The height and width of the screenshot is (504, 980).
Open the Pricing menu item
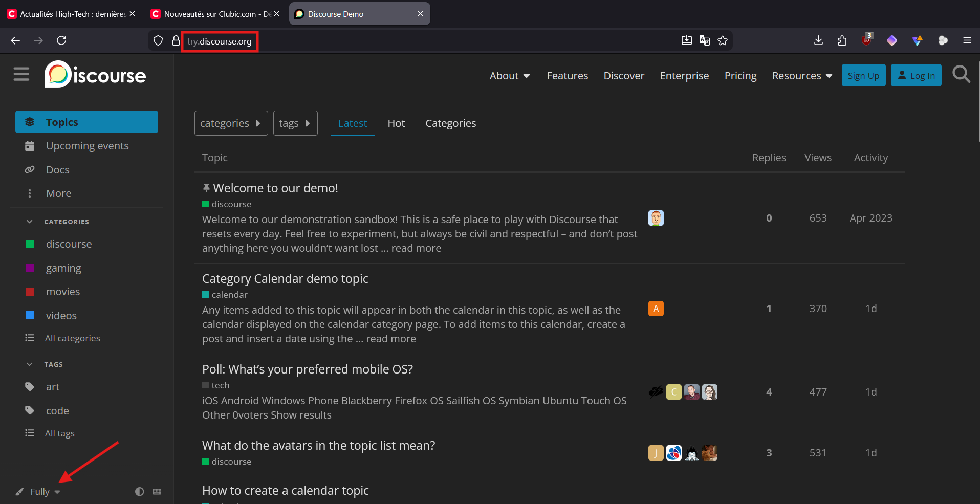740,76
